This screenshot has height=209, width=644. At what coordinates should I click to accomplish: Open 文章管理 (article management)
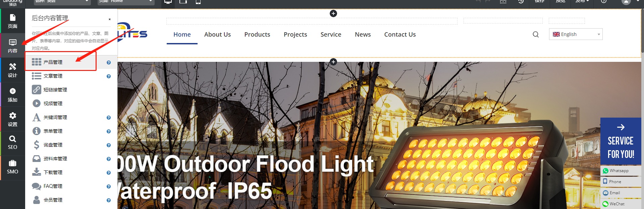point(53,76)
